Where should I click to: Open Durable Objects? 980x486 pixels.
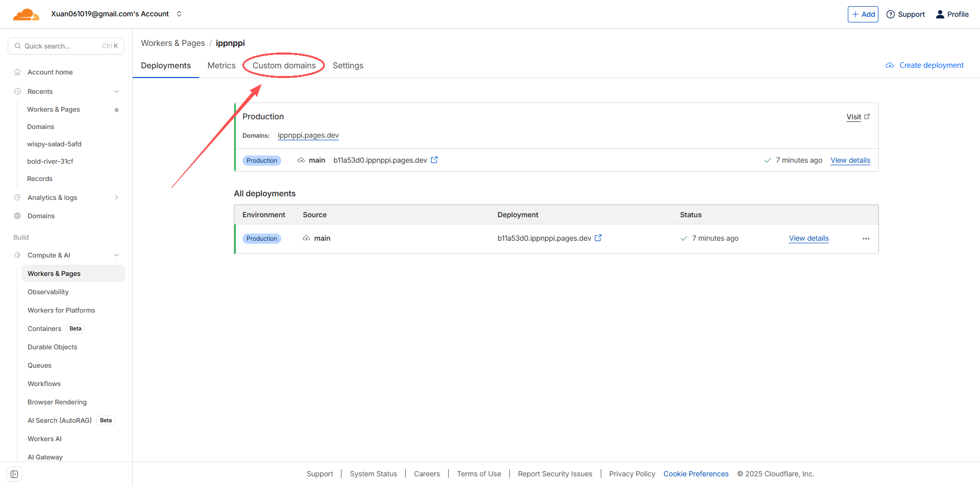pyautogui.click(x=53, y=347)
